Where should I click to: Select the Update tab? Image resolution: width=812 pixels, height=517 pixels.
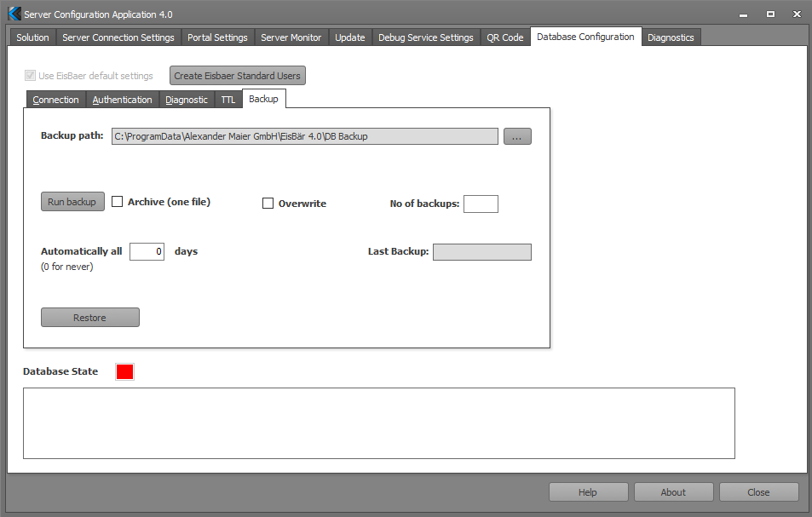[x=350, y=37]
